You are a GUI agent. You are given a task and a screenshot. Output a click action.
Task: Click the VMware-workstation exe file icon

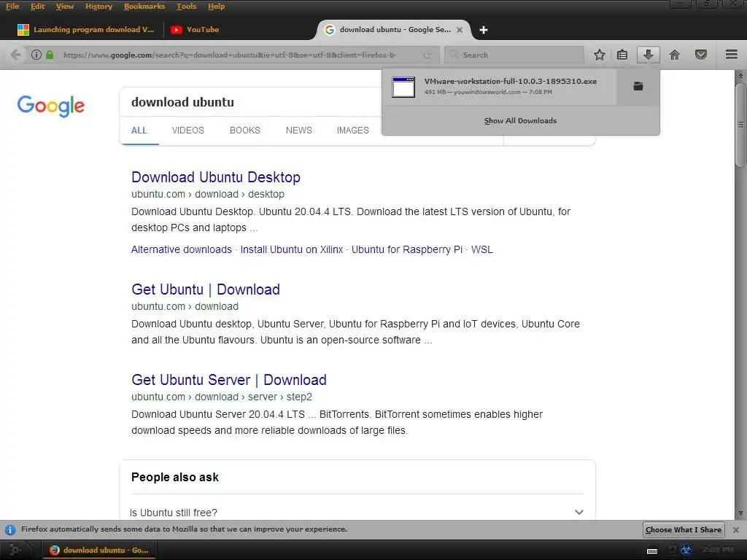tap(403, 87)
